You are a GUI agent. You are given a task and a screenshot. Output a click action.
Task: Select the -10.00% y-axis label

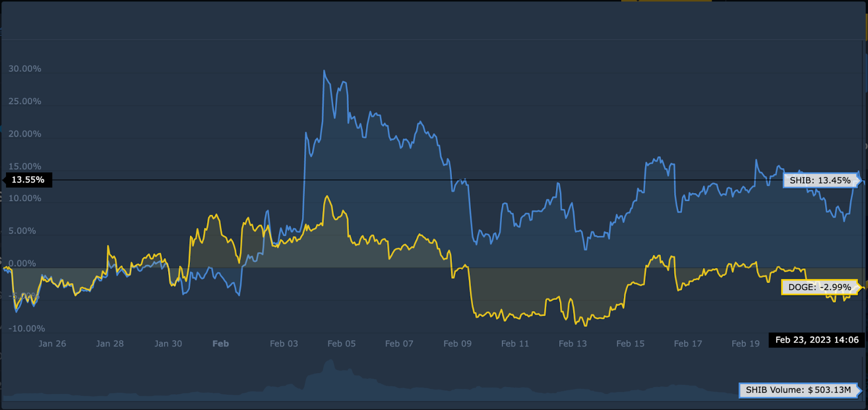[x=27, y=329]
